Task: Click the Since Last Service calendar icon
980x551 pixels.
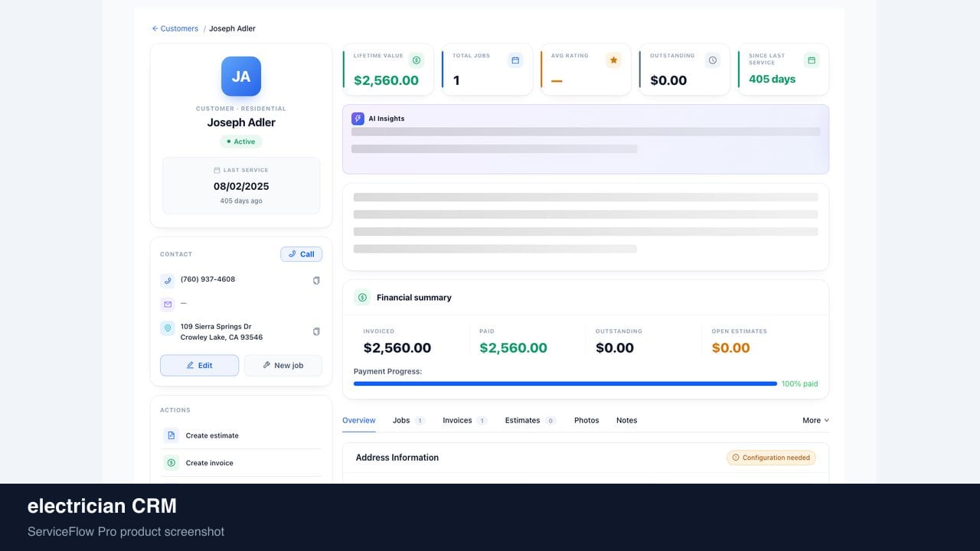Action: coord(812,60)
